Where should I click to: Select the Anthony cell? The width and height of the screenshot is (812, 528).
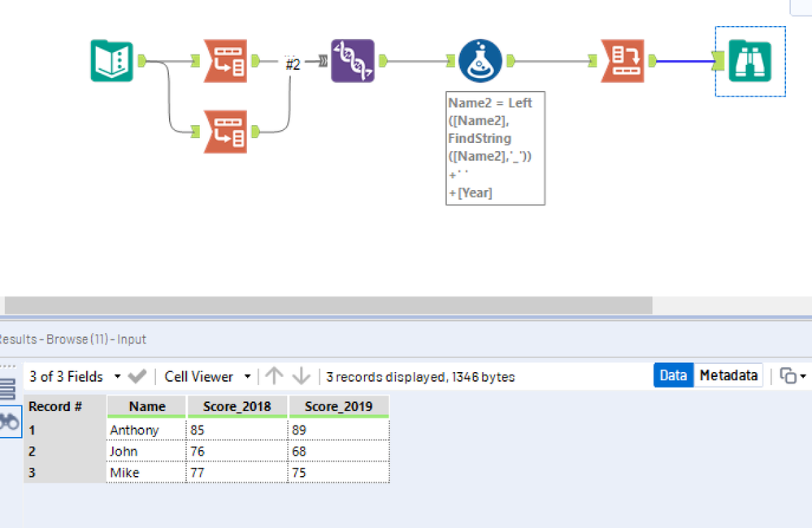point(146,430)
